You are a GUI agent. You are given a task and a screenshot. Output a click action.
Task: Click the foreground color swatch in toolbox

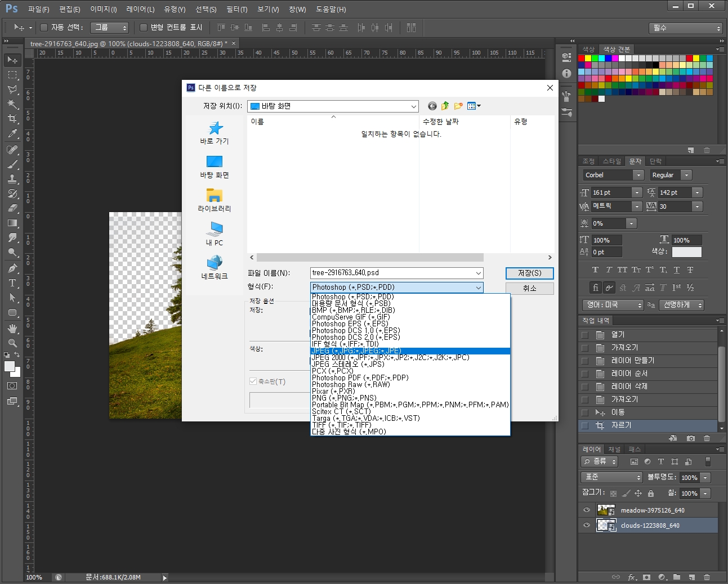pos(9,366)
